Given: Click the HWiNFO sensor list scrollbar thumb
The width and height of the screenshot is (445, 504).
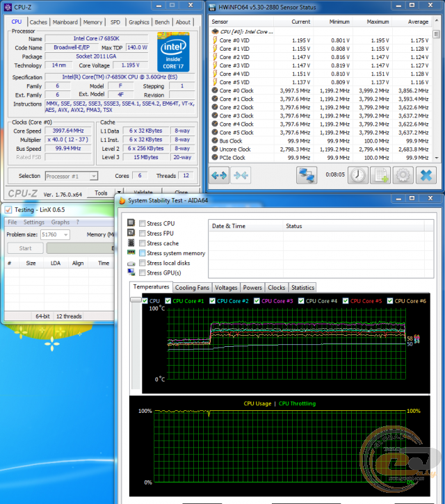Looking at the screenshot, I should click(437, 34).
